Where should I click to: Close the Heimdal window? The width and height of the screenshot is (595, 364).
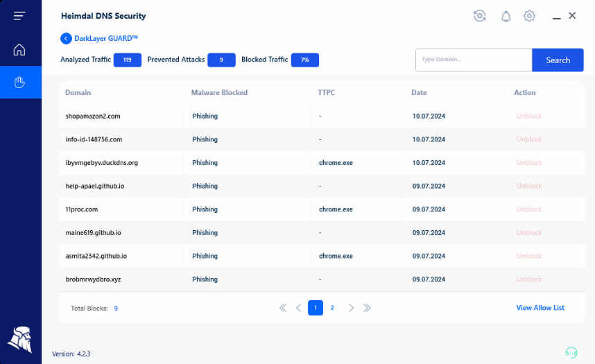572,15
